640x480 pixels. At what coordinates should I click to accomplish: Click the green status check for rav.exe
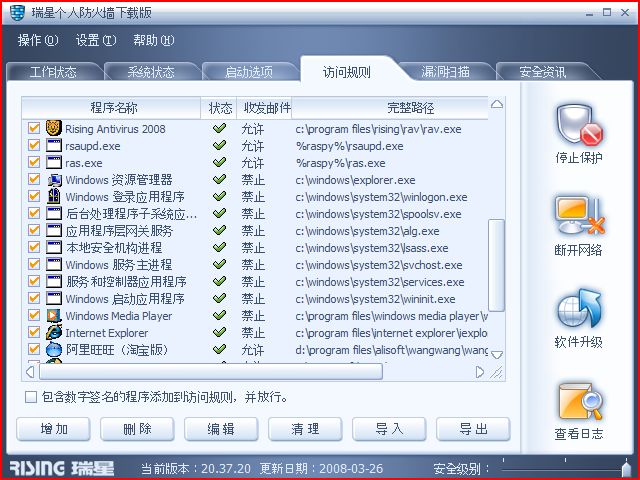(x=220, y=128)
